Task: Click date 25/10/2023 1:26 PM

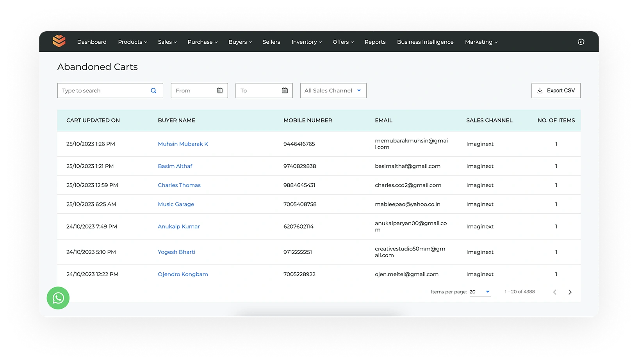Action: point(91,144)
